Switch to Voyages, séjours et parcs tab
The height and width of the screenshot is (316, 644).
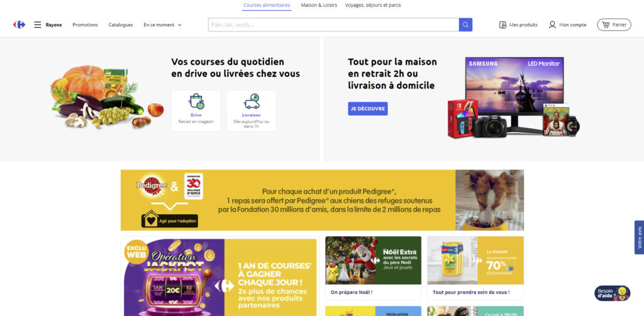[373, 5]
